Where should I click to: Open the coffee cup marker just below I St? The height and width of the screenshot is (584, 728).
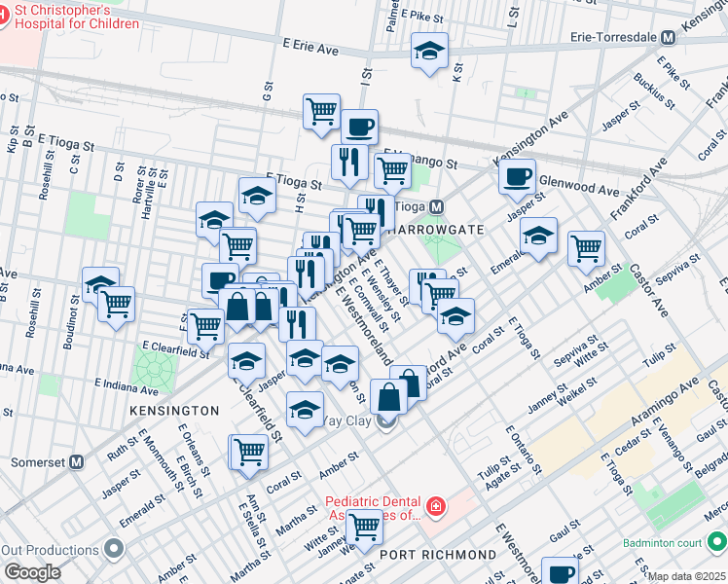(x=359, y=127)
